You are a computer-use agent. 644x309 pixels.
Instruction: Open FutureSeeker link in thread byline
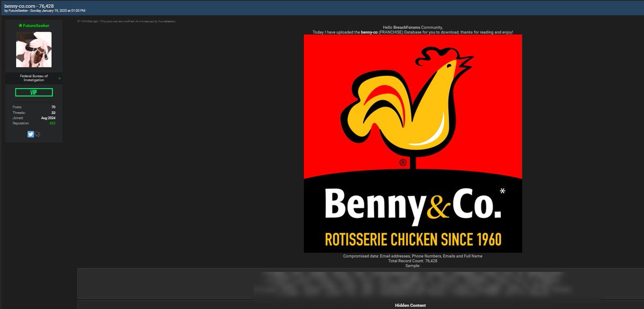click(18, 11)
